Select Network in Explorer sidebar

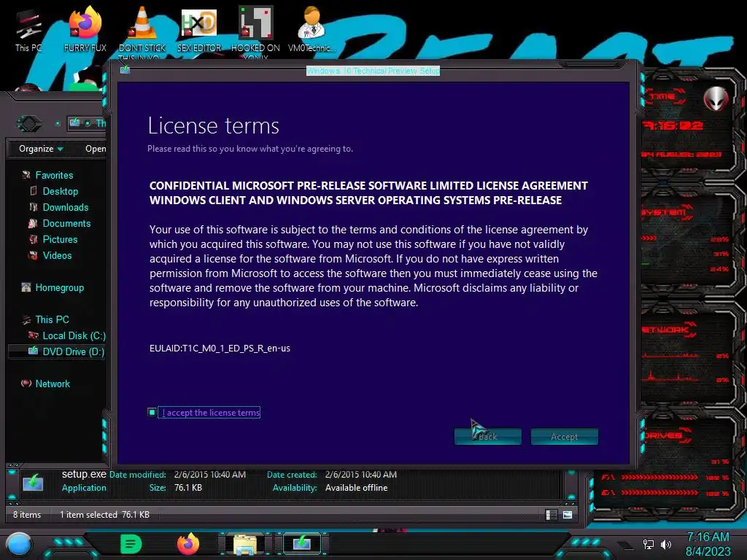[53, 384]
